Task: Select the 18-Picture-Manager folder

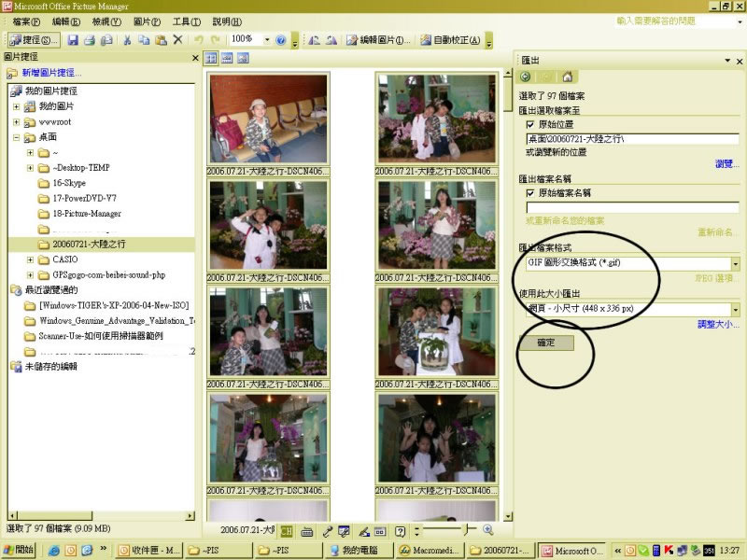Action: [x=87, y=214]
